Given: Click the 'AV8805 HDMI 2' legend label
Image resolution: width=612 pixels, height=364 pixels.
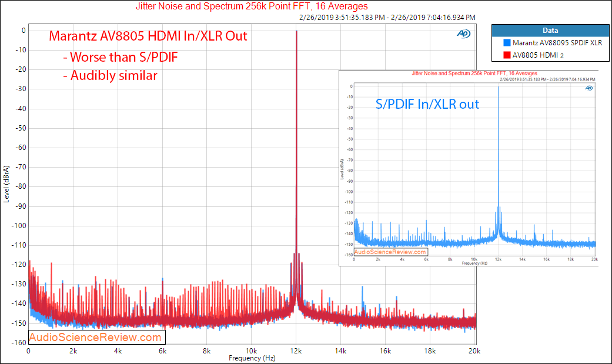Looking at the screenshot, I should [x=539, y=55].
